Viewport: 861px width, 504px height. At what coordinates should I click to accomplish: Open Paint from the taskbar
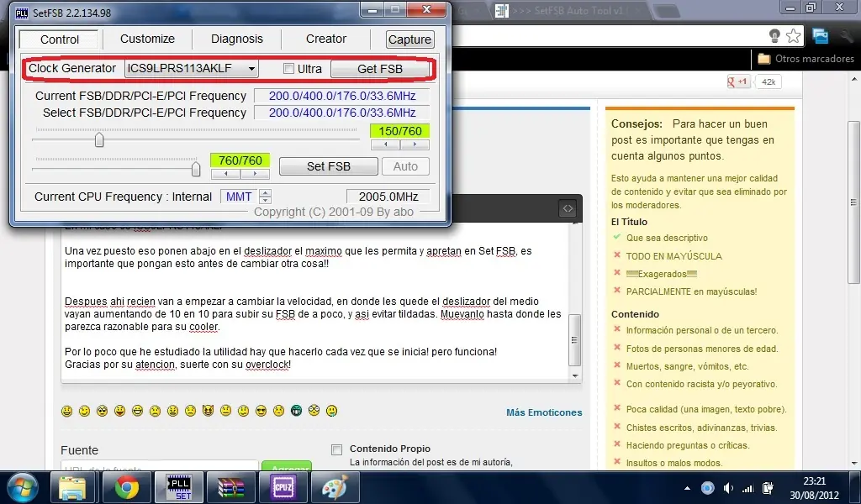tap(335, 487)
